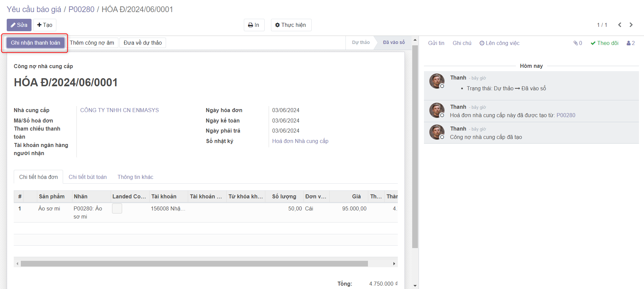Open the In print dropdown
Image resolution: width=644 pixels, height=289 pixels.
click(254, 25)
